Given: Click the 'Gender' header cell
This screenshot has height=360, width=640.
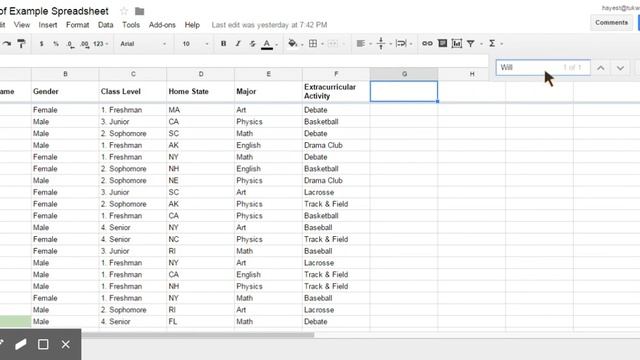Looking at the screenshot, I should 65,91.
